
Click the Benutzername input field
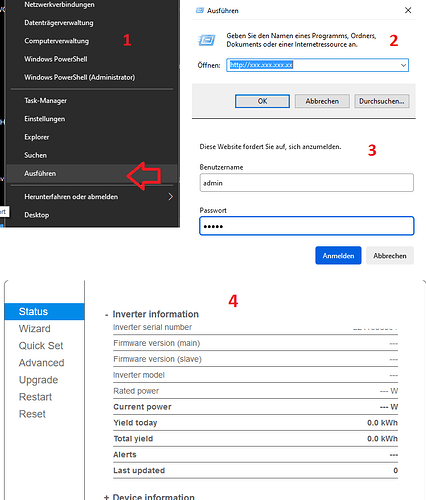(307, 183)
